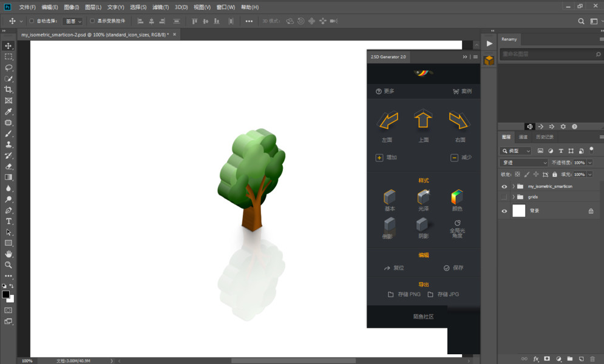
Task: Click the Renamy layer name search field
Action: pos(551,54)
